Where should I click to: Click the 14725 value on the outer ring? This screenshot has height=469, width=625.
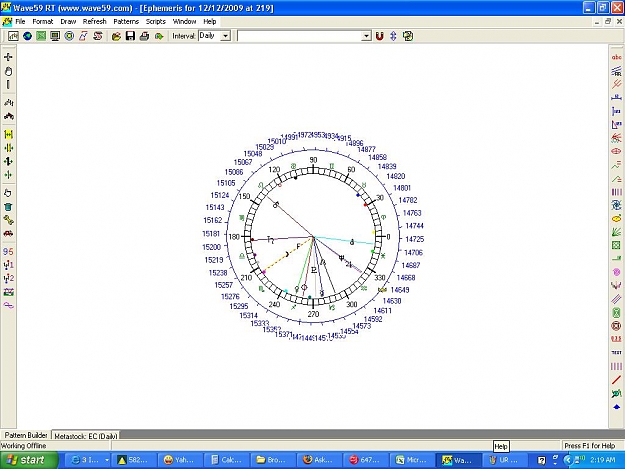pos(415,239)
